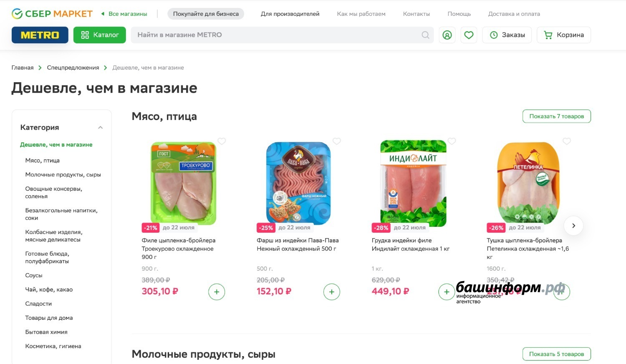This screenshot has width=626, height=364.
Task: Add Пава-Пава turkey mince to cart
Action: [332, 292]
